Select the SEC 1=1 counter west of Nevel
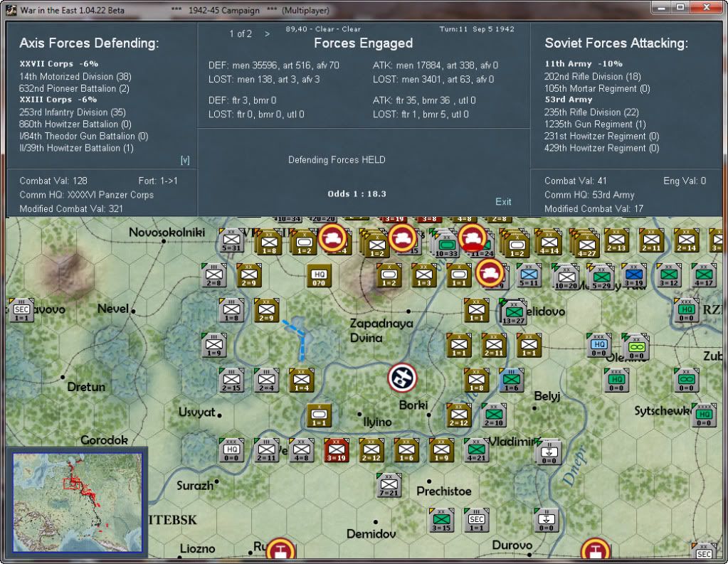The height and width of the screenshot is (564, 728). pyautogui.click(x=21, y=311)
